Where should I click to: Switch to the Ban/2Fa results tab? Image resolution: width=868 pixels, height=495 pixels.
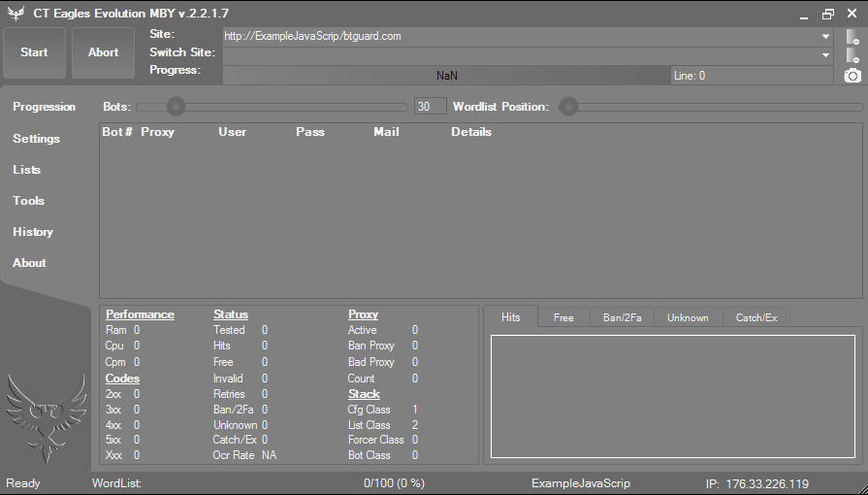click(x=623, y=317)
